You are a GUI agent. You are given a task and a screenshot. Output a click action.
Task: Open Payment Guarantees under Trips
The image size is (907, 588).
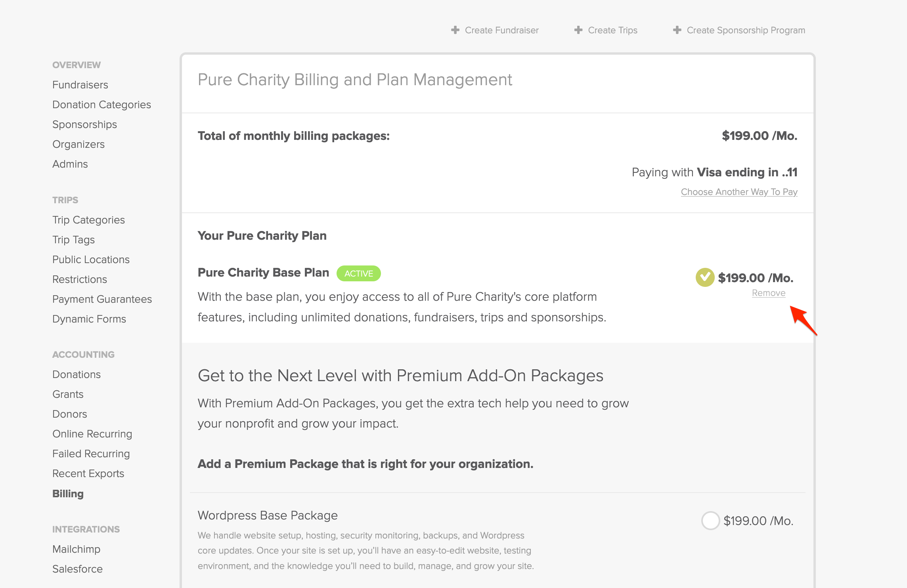pos(102,299)
